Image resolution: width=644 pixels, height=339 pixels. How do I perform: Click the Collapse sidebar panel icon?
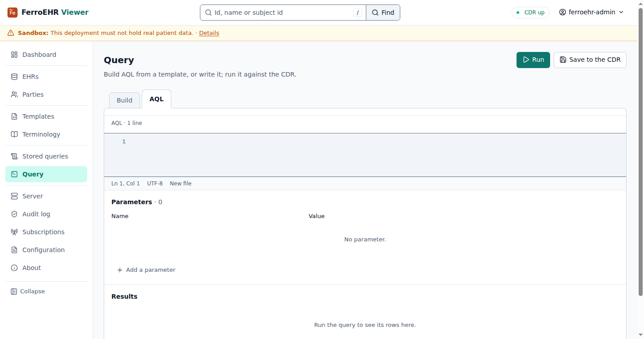(14, 292)
